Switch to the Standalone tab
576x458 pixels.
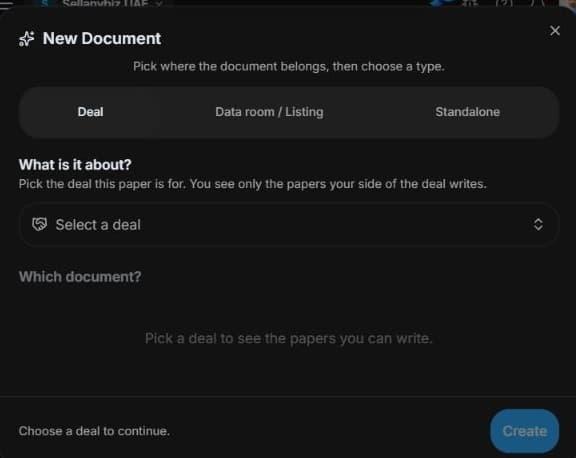click(467, 112)
